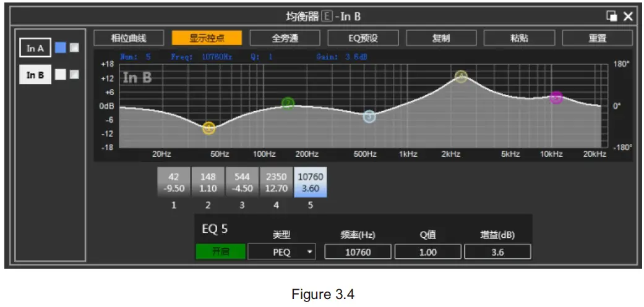This screenshot has width=644, height=307.
Task: Select EQ band 1 tile showing 42 Hz
Action: (x=174, y=182)
